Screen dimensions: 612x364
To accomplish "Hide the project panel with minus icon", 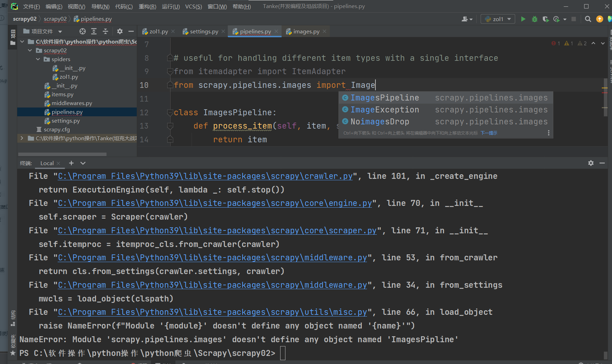I will 131,31.
